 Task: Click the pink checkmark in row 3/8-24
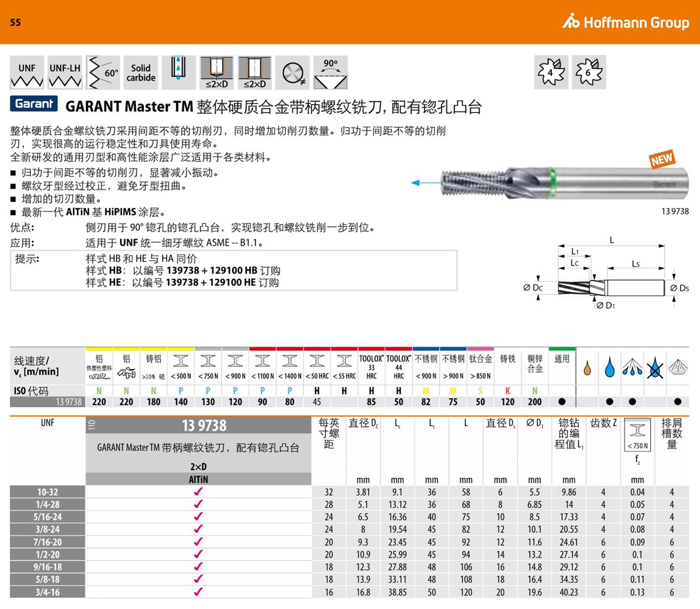[x=198, y=530]
